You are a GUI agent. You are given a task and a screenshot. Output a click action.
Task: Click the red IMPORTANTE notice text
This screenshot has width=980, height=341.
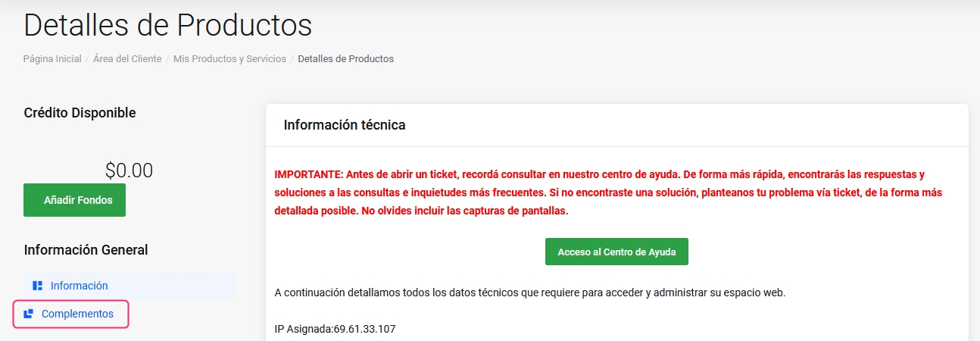click(607, 192)
